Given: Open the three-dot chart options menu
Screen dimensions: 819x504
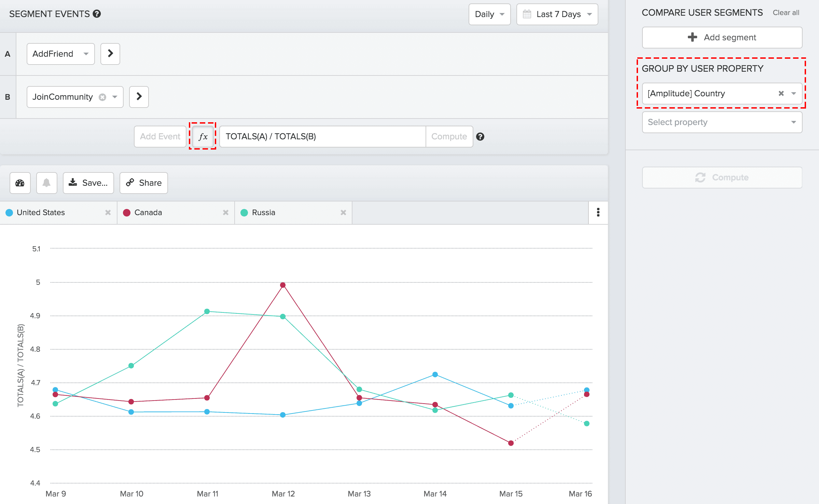Looking at the screenshot, I should point(598,212).
